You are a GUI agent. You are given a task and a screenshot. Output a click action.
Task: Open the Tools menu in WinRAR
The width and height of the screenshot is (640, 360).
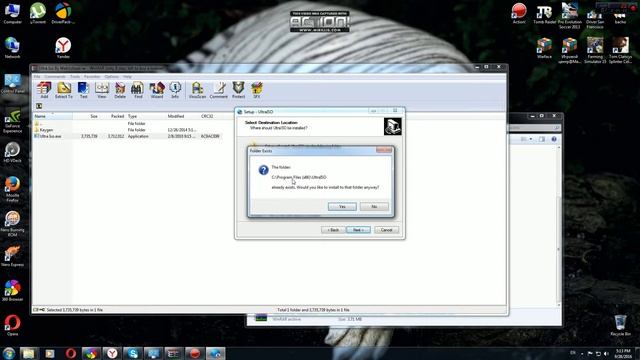point(75,77)
